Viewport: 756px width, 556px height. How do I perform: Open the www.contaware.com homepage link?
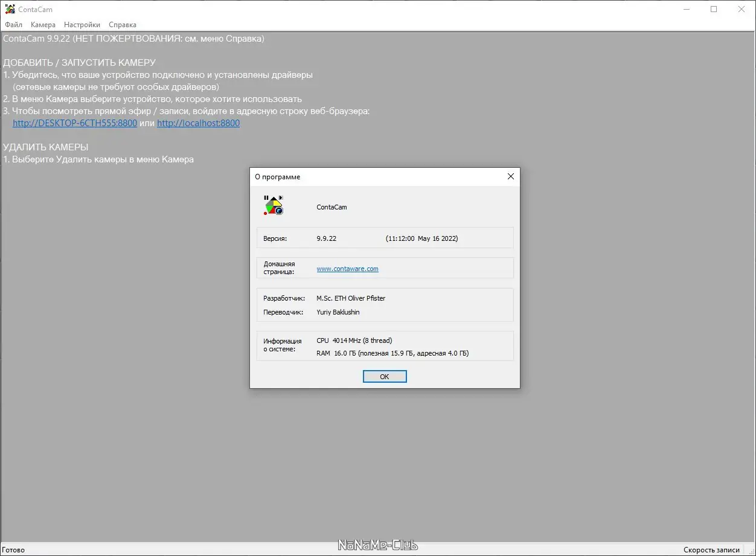tap(347, 269)
